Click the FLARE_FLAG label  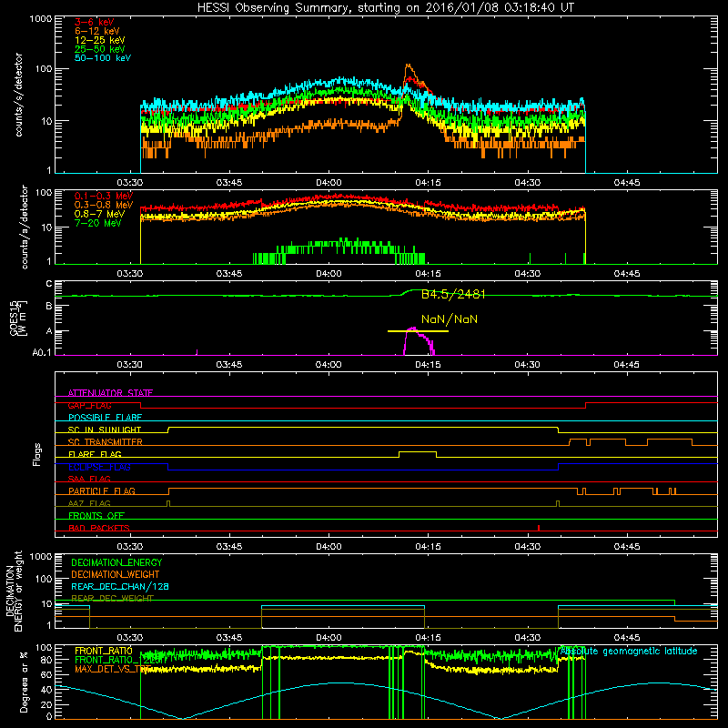tap(95, 454)
